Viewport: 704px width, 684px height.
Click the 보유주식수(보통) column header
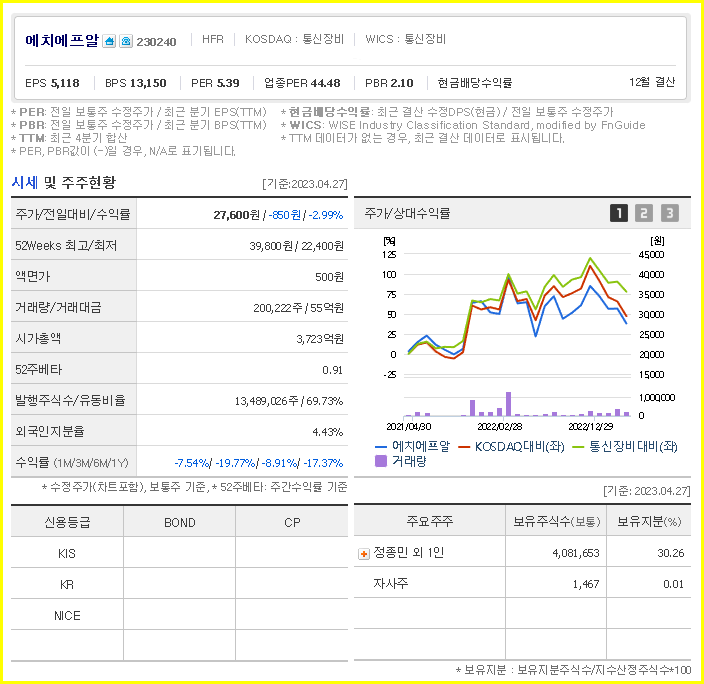[x=557, y=521]
